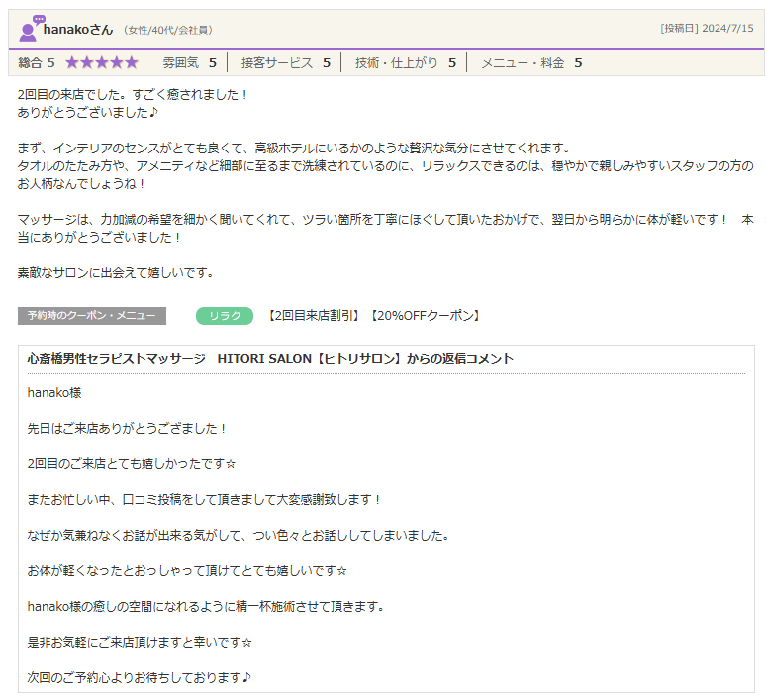Click the line starting なぜか気兼ねなく

[239, 536]
